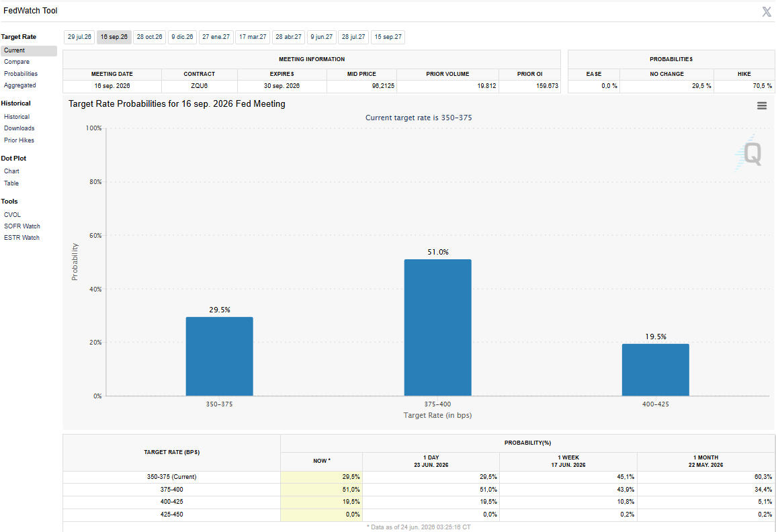This screenshot has height=532, width=776.
Task: Select the 29 jul.26 meeting tab
Action: [79, 37]
